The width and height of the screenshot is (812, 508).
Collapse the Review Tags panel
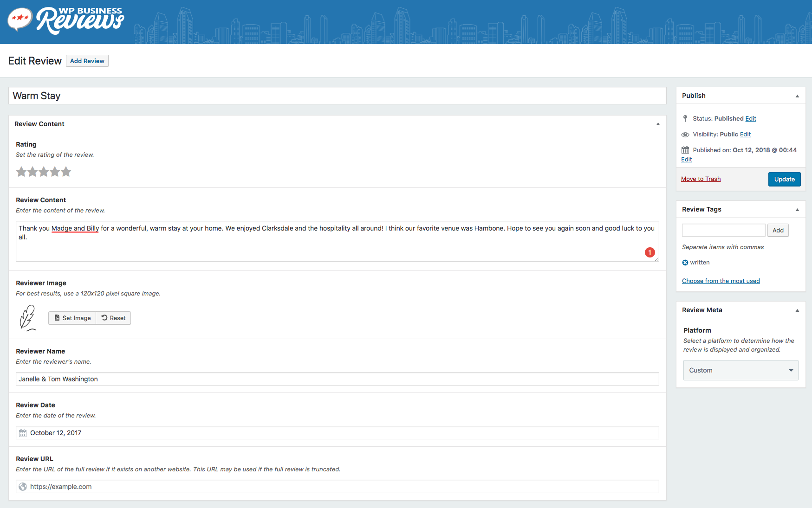[x=797, y=210]
